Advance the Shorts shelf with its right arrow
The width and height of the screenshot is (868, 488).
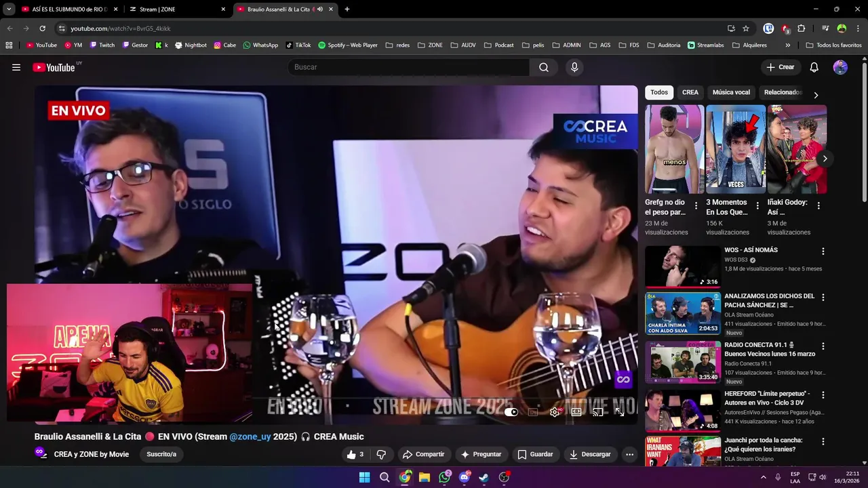point(825,159)
